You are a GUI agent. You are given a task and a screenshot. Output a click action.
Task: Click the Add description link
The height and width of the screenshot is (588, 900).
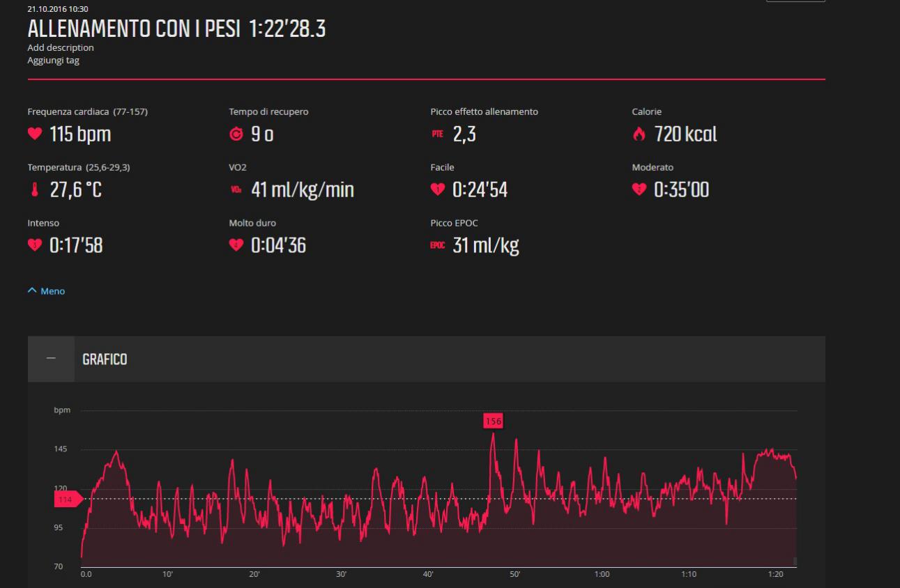(61, 47)
